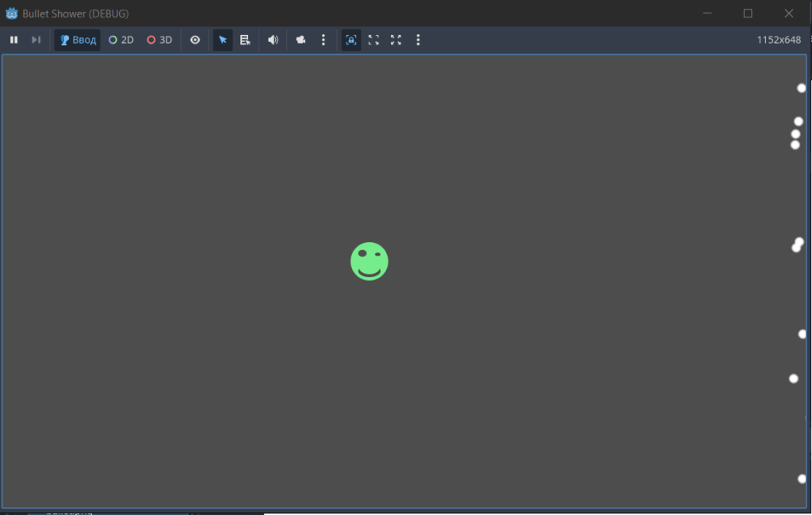
Task: Switch to Ввод input mode
Action: (x=78, y=40)
